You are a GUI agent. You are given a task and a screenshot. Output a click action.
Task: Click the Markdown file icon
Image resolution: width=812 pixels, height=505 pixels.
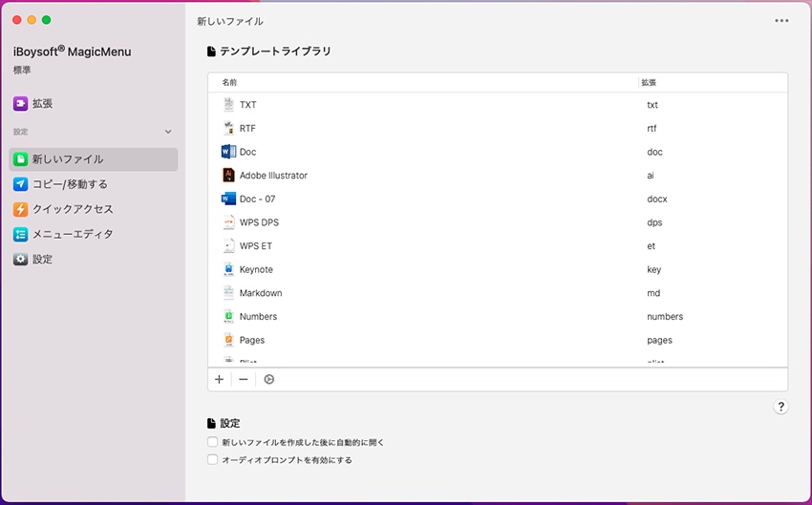click(228, 293)
